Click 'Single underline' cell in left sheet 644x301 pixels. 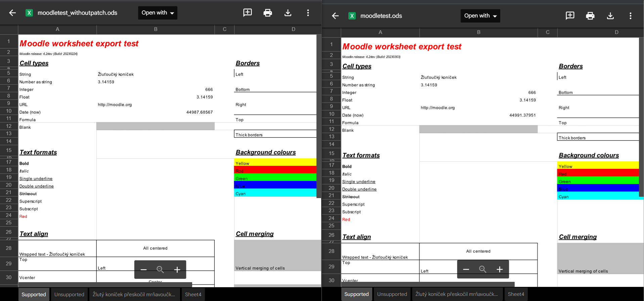pos(36,179)
